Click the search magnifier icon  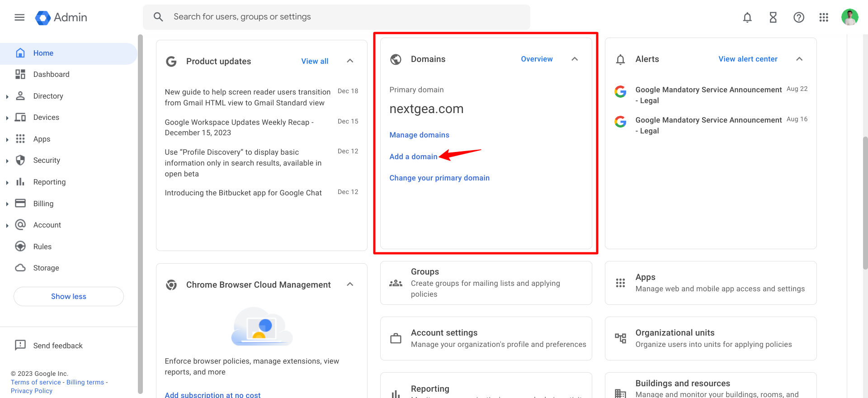(x=158, y=17)
